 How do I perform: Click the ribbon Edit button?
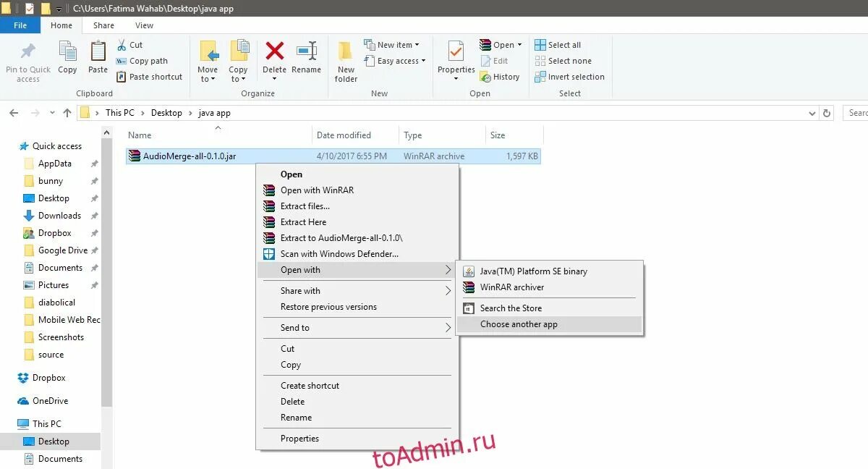[x=494, y=61]
